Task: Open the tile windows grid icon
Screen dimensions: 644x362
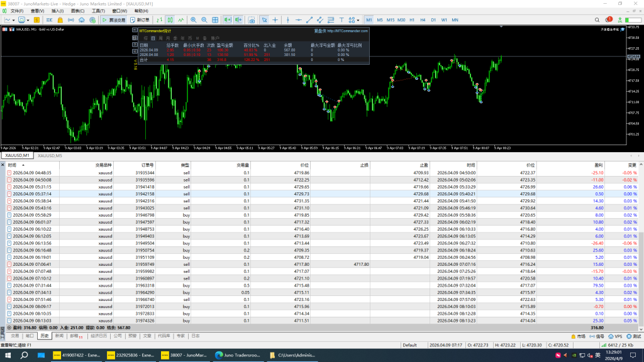Action: pyautogui.click(x=214, y=20)
